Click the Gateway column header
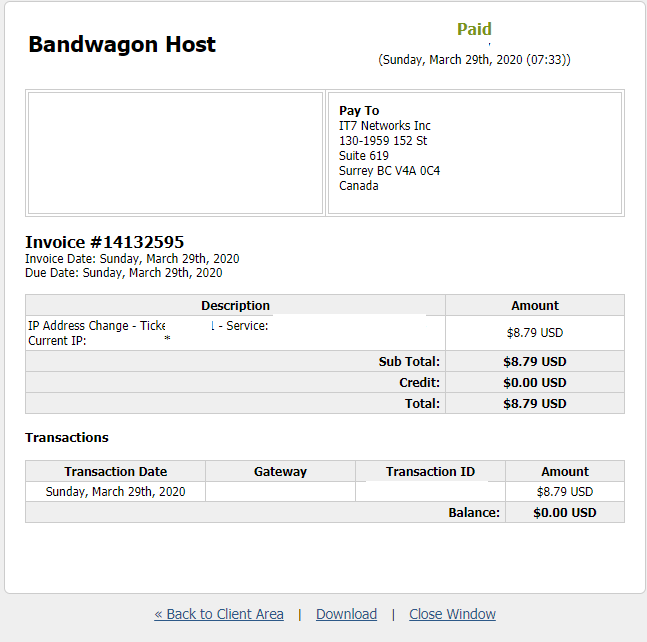The height and width of the screenshot is (642, 647). tap(280, 472)
